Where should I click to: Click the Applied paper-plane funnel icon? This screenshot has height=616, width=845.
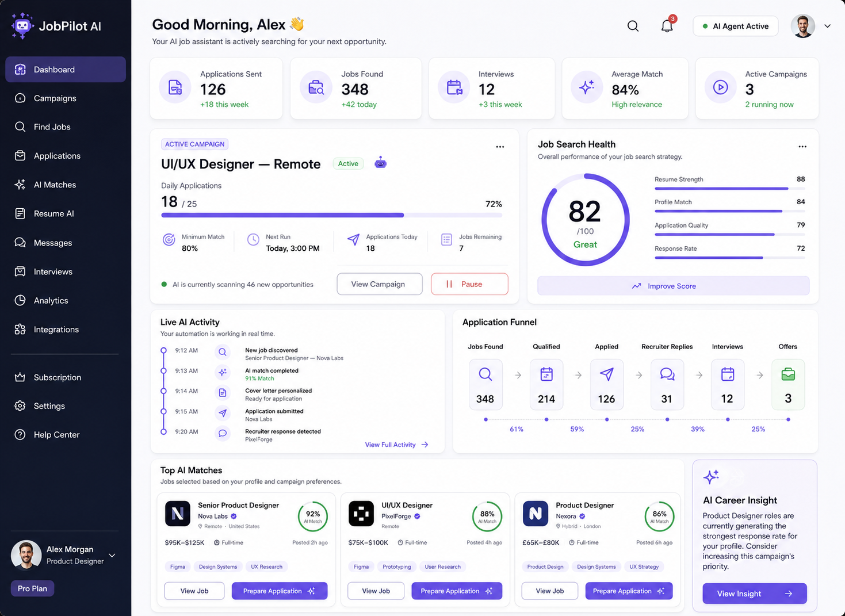coord(606,374)
